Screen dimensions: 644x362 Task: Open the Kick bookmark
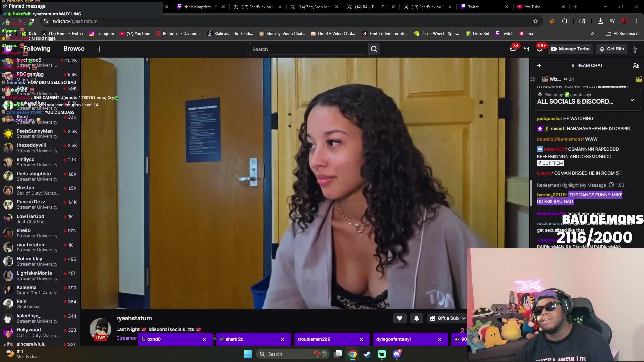click(x=29, y=34)
